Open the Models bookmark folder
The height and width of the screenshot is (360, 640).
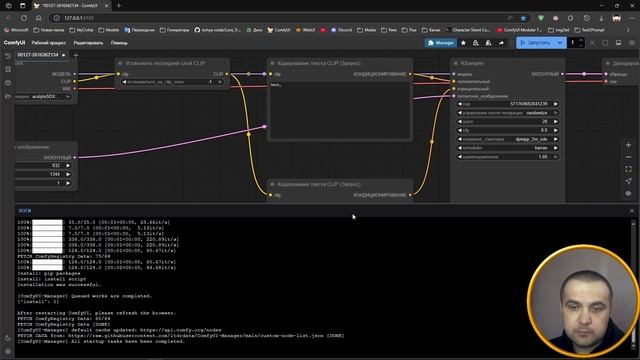point(109,30)
